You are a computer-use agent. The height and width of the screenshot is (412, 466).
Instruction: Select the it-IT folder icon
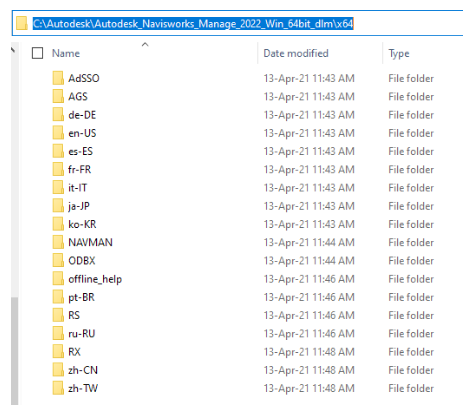tap(58, 187)
